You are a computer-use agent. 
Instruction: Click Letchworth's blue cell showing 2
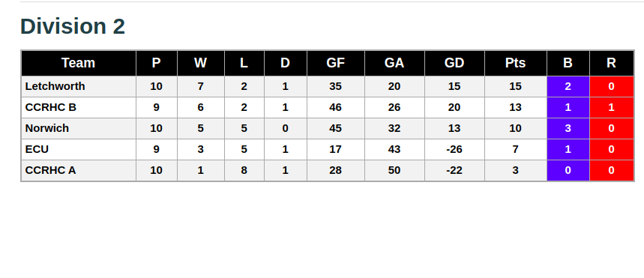click(568, 87)
